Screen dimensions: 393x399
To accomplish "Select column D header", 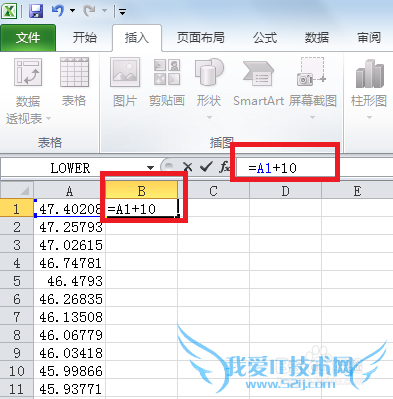I will 285,191.
